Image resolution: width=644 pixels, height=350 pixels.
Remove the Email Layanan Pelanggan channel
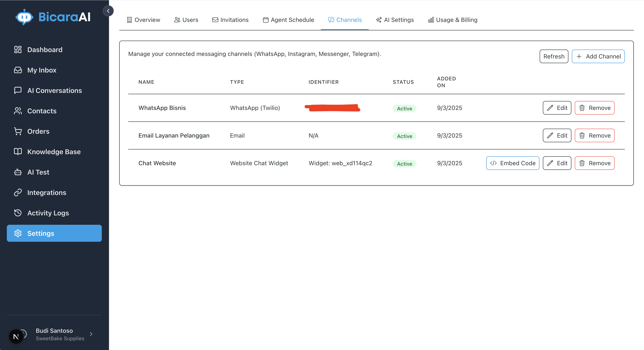pyautogui.click(x=595, y=136)
